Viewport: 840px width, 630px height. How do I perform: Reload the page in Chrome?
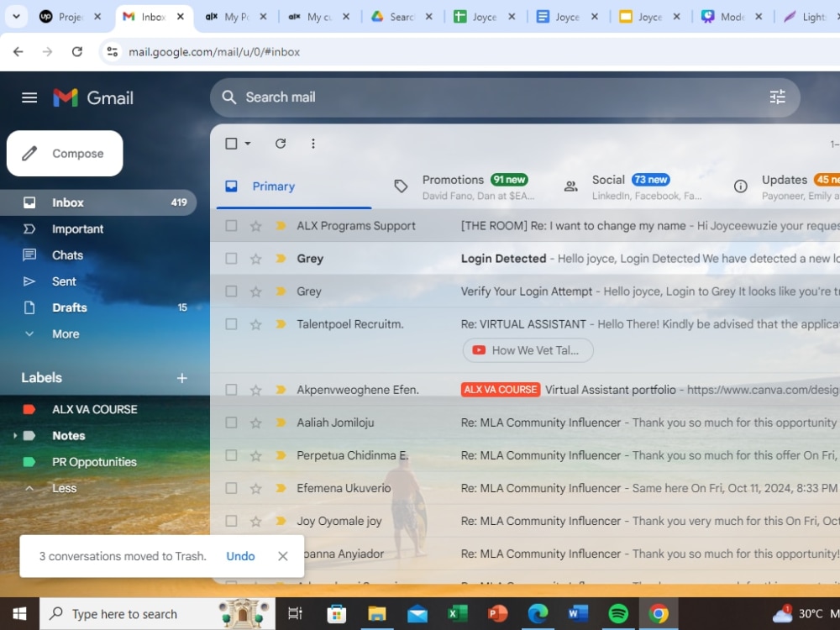coord(77,52)
